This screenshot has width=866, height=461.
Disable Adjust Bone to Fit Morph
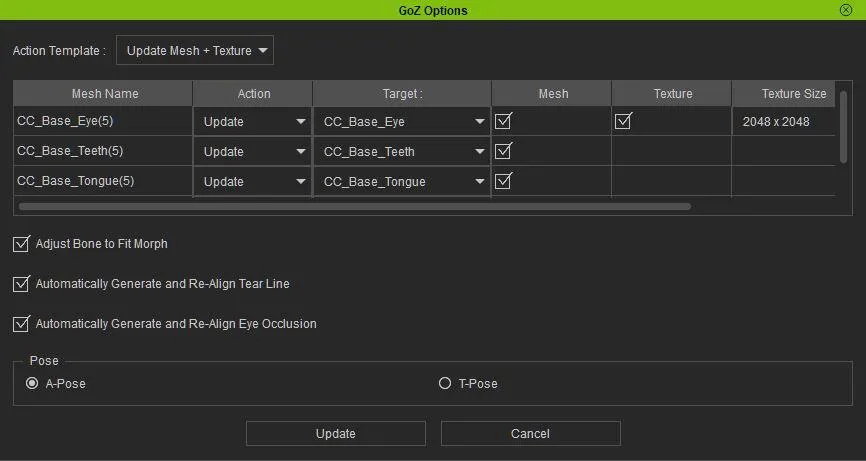click(21, 244)
